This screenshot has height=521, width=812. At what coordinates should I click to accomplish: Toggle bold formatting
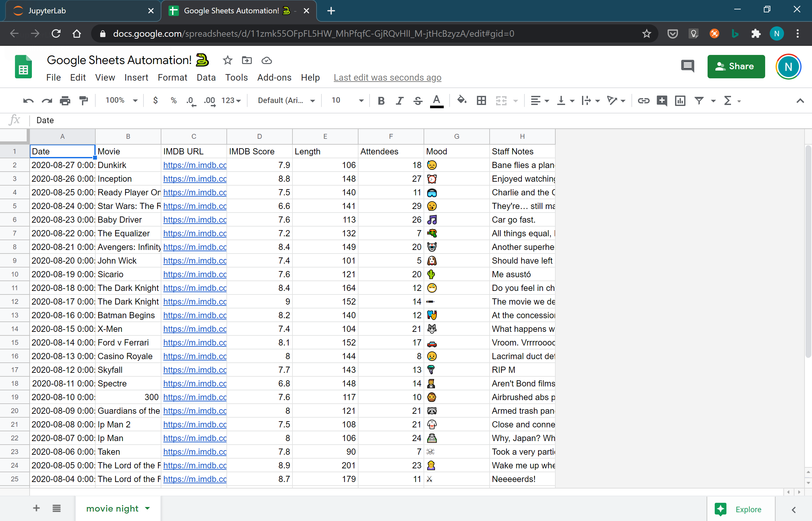point(381,100)
